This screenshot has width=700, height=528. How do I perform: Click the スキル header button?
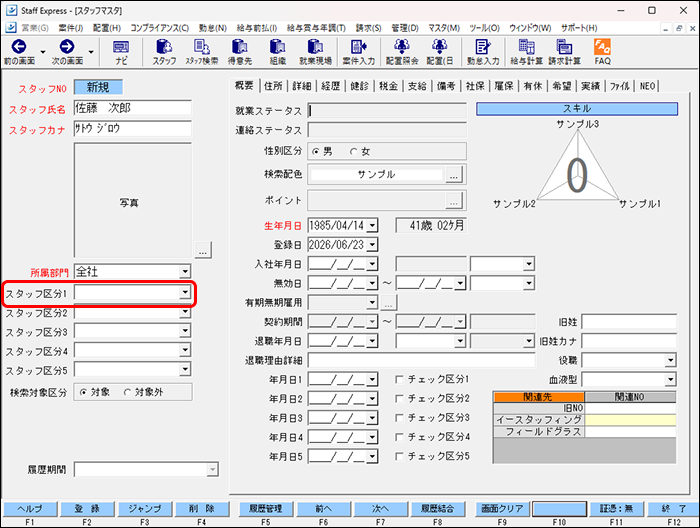pyautogui.click(x=577, y=109)
